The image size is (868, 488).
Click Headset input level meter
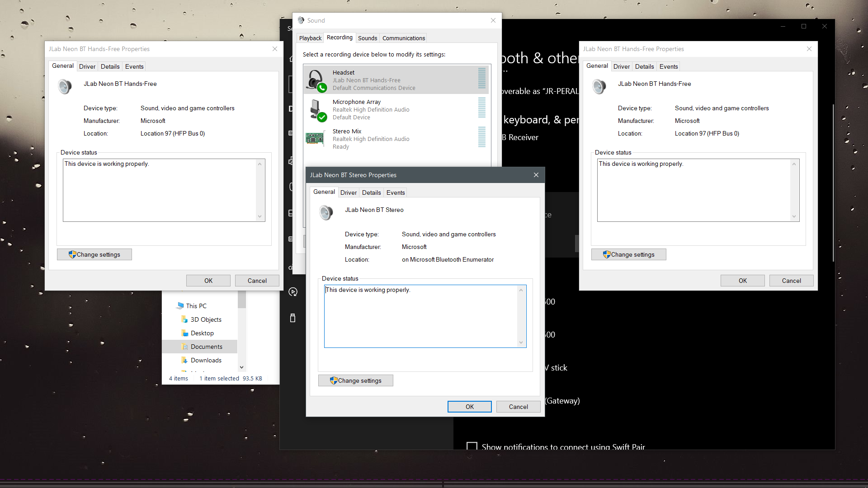(x=482, y=78)
